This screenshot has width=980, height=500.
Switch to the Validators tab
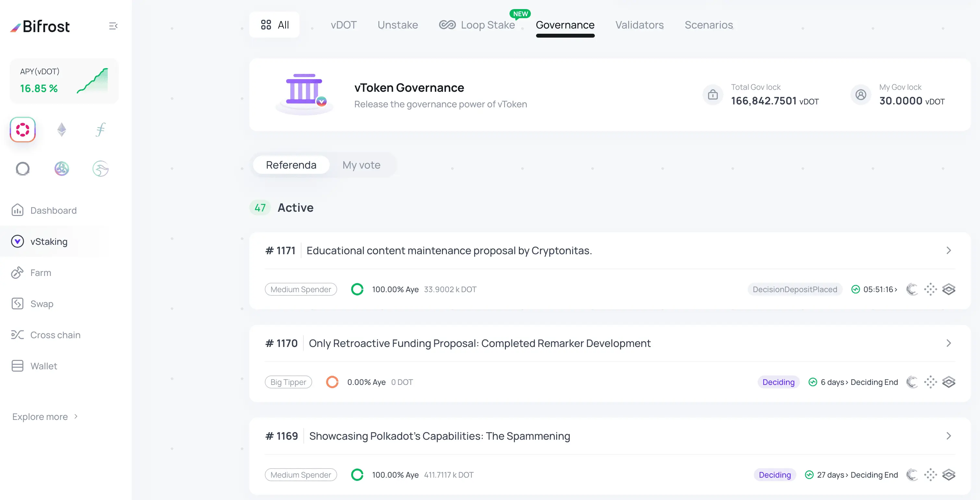pyautogui.click(x=640, y=25)
